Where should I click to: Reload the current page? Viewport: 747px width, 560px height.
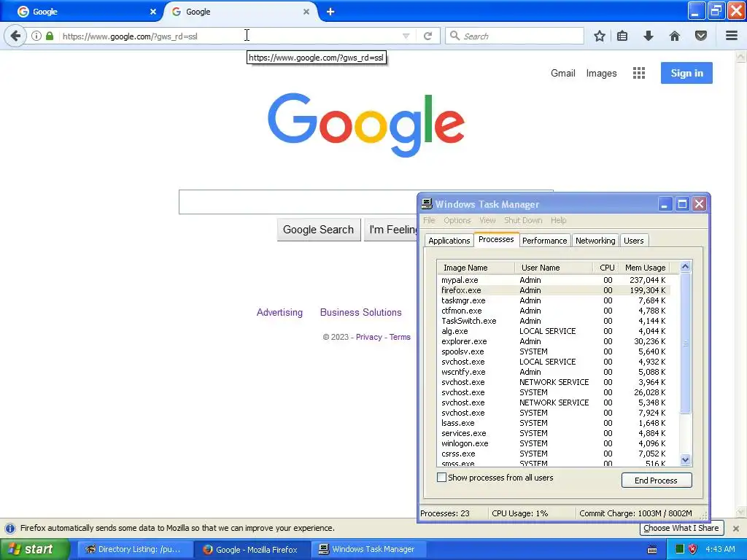coord(427,36)
